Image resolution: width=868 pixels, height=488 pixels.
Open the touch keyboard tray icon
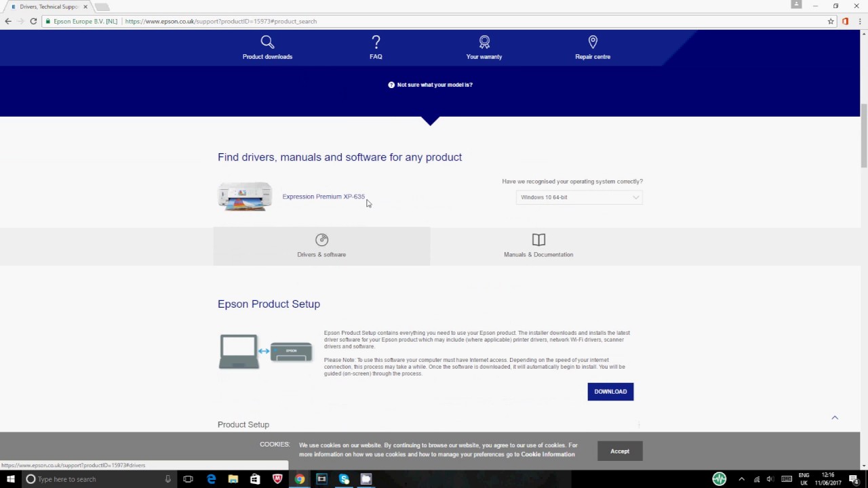[787, 479]
